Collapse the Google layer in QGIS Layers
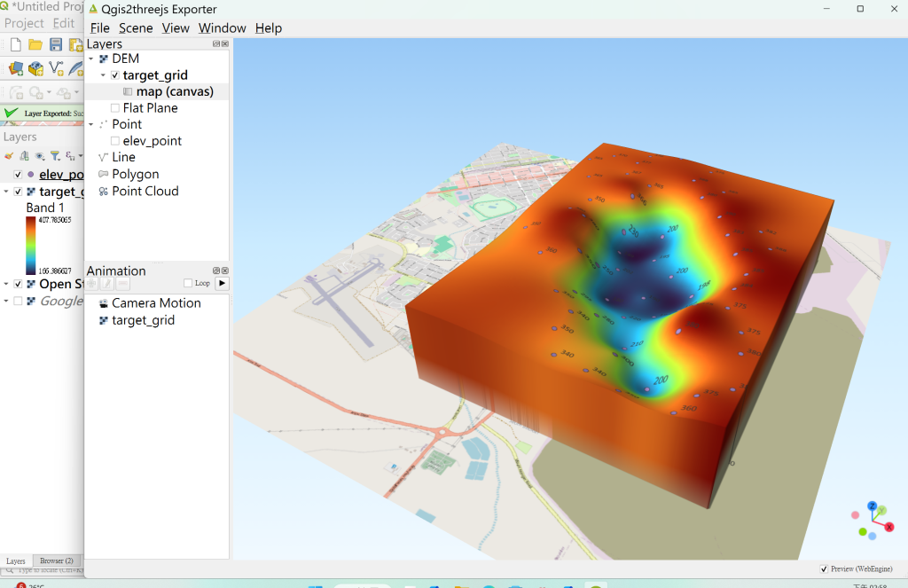Image resolution: width=908 pixels, height=588 pixels. point(6,301)
